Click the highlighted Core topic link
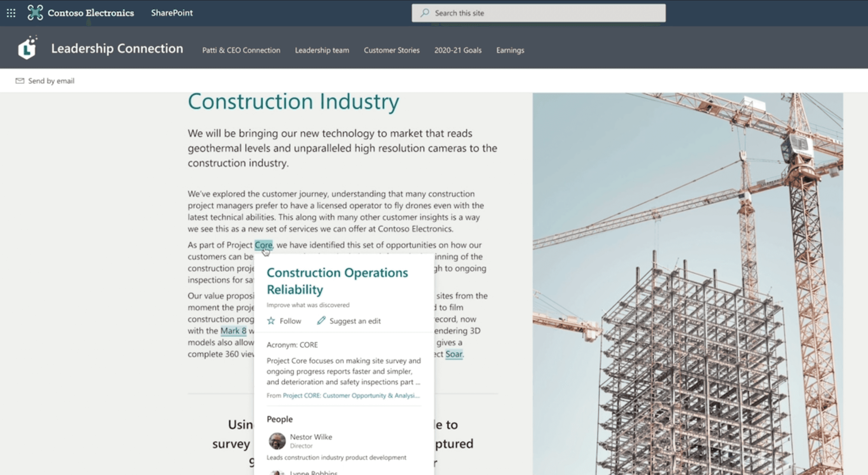 coord(263,245)
